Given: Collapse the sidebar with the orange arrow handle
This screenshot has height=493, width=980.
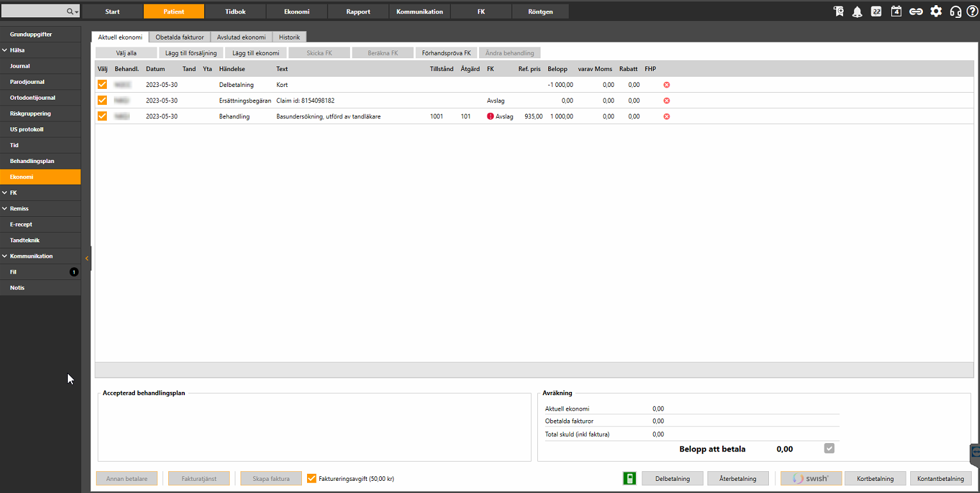Looking at the screenshot, I should [x=87, y=258].
